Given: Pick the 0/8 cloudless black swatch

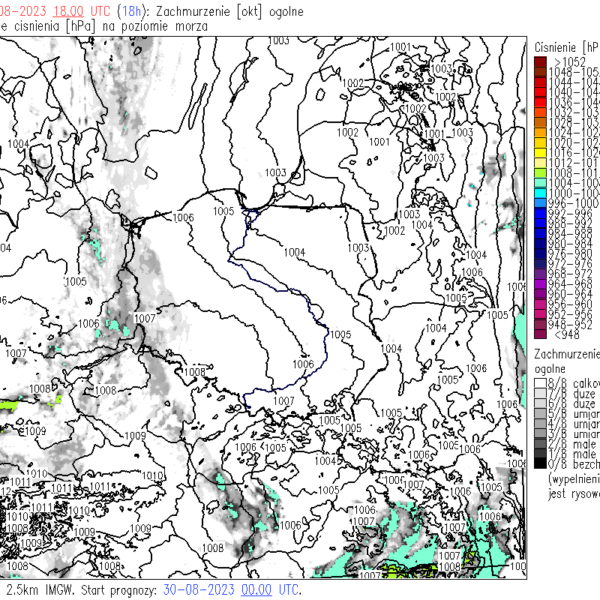Looking at the screenshot, I should pos(541,465).
